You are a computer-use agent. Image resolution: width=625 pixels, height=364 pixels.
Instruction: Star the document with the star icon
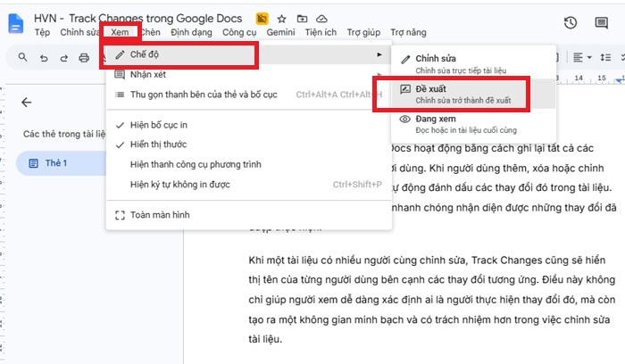click(282, 19)
